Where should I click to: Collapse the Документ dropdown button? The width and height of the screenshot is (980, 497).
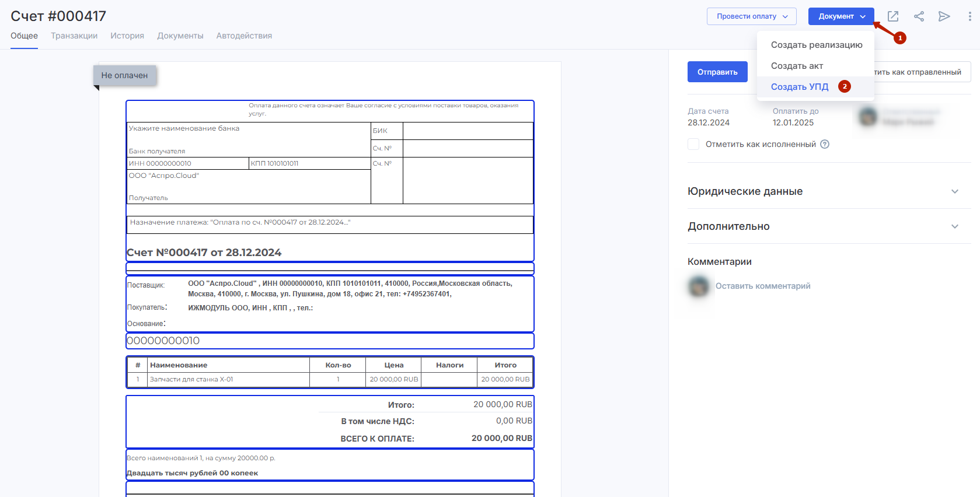[841, 16]
